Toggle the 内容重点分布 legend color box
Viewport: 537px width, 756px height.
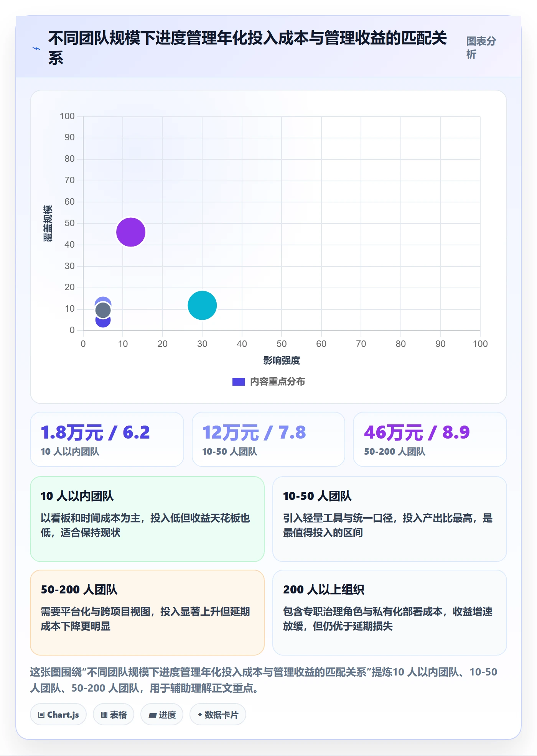239,382
